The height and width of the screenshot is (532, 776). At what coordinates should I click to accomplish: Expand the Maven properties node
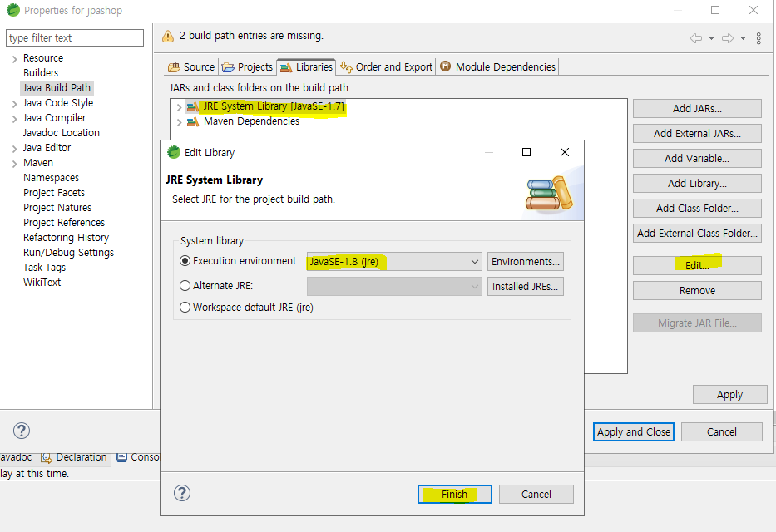(x=14, y=164)
